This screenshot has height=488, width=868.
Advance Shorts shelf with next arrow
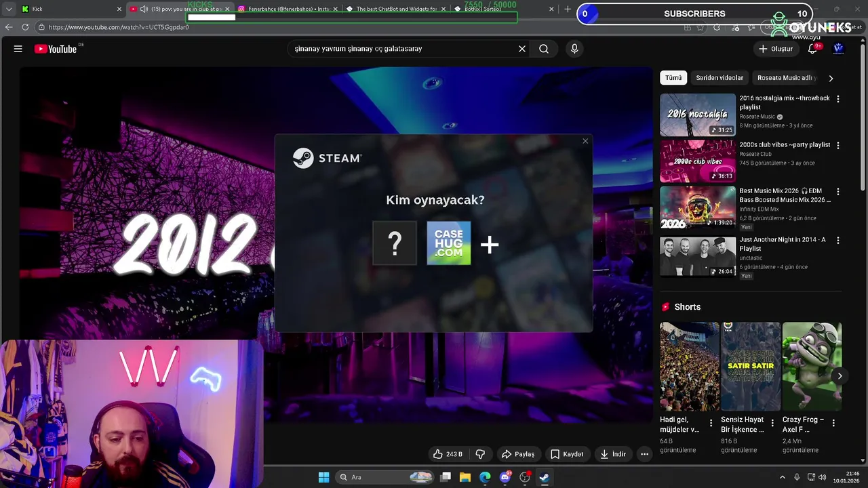tap(840, 376)
